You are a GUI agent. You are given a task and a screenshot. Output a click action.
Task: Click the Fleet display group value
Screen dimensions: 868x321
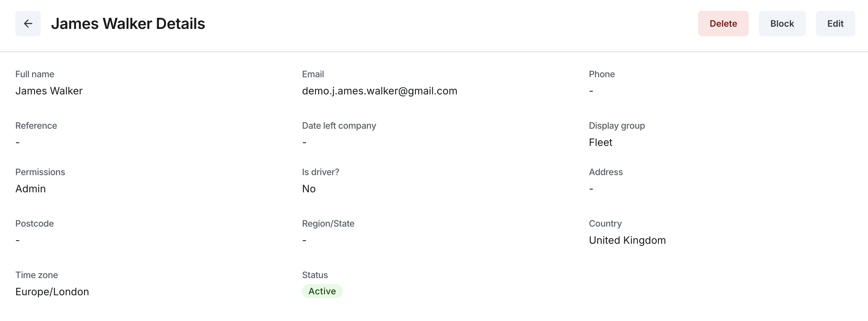click(x=600, y=142)
